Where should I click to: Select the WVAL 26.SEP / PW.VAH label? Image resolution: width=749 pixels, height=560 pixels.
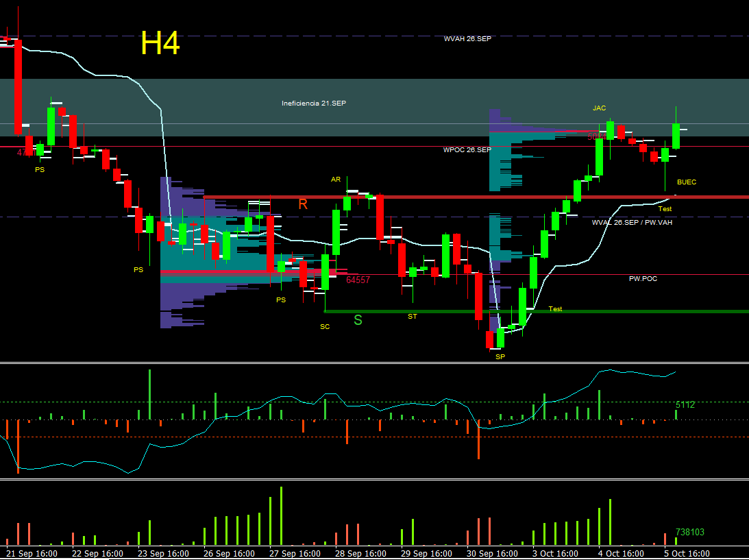632,222
